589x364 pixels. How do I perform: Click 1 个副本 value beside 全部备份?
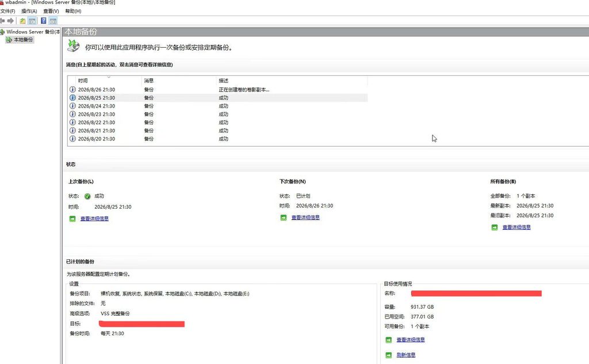(526, 196)
